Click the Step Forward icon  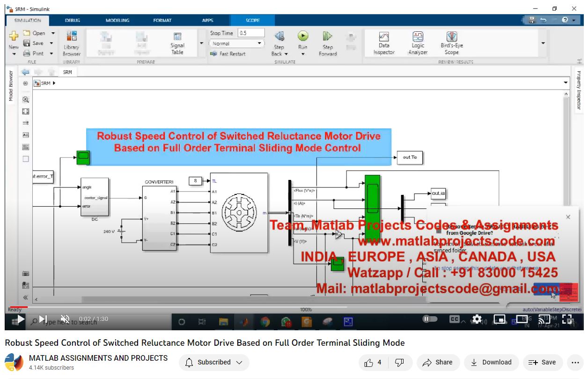point(328,37)
